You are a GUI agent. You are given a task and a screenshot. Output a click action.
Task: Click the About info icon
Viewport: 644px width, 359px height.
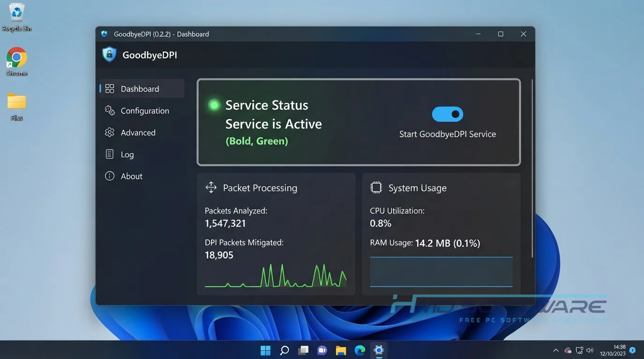click(110, 176)
